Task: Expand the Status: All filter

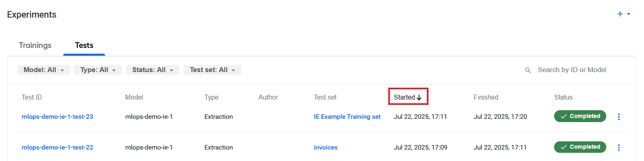Action: point(153,70)
